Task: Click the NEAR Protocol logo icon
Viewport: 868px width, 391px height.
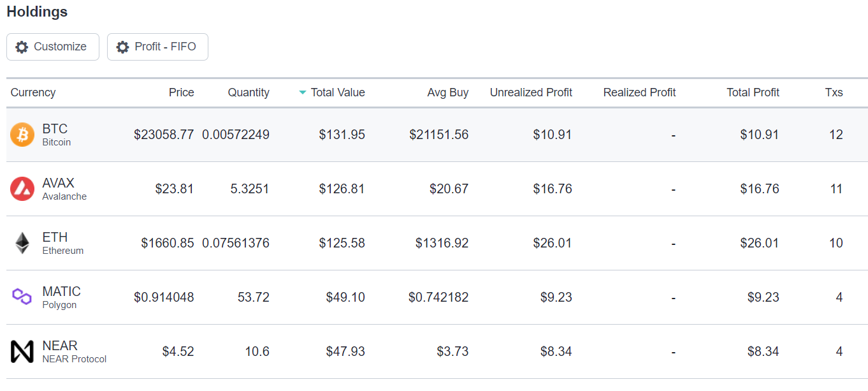Action: tap(22, 351)
